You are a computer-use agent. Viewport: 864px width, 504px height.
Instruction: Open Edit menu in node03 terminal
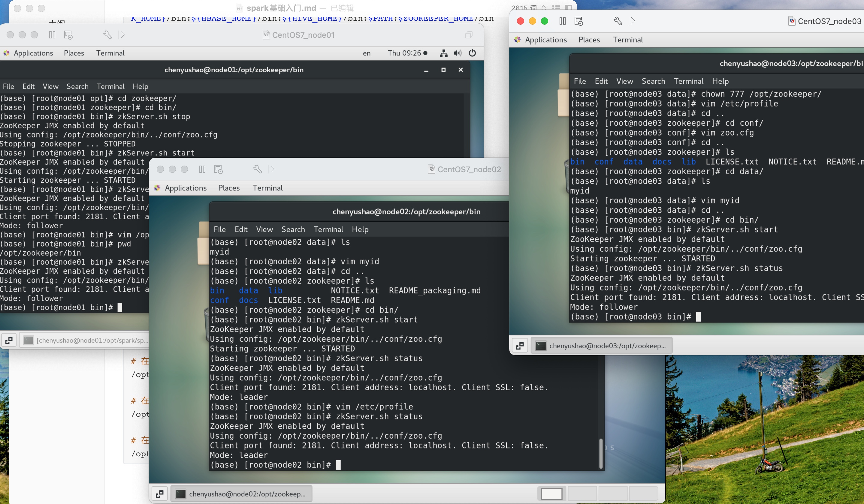601,81
